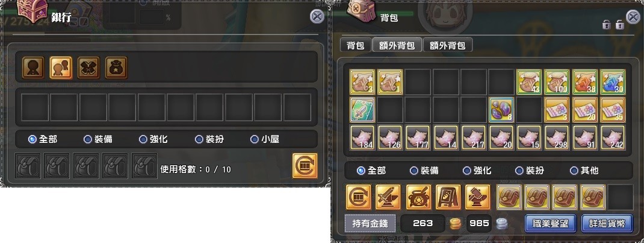
Task: Select 小屋 filter in bank
Action: [265, 139]
